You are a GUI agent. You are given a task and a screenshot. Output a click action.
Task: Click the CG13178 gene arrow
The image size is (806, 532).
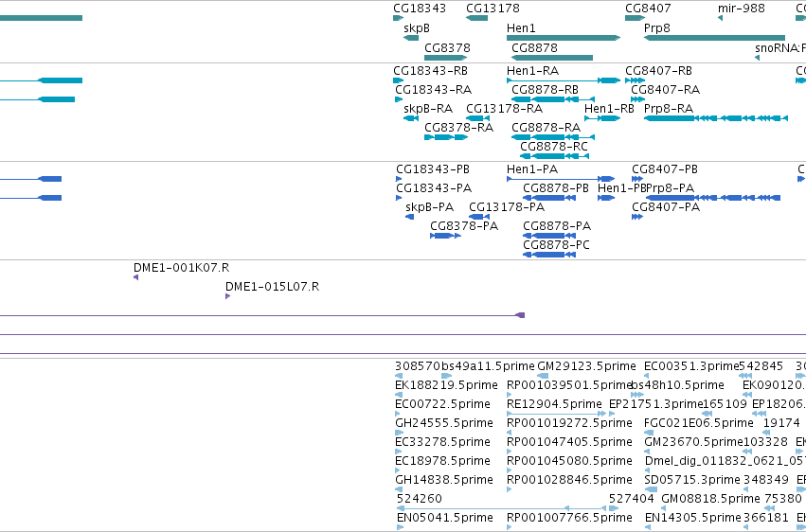[x=476, y=18]
